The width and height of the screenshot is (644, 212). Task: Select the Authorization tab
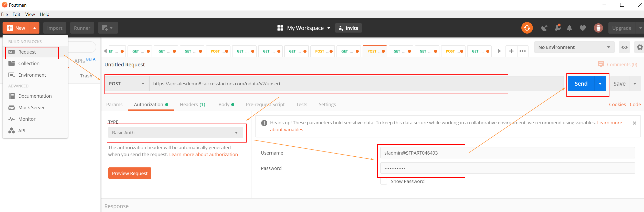pyautogui.click(x=151, y=105)
